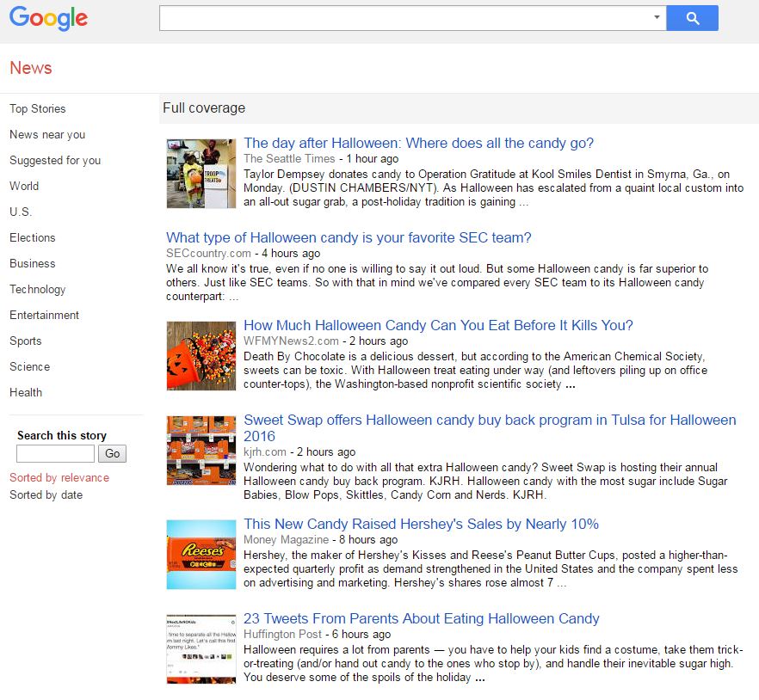Open the search box dropdown arrow
This screenshot has height=700, width=759.
point(657,17)
